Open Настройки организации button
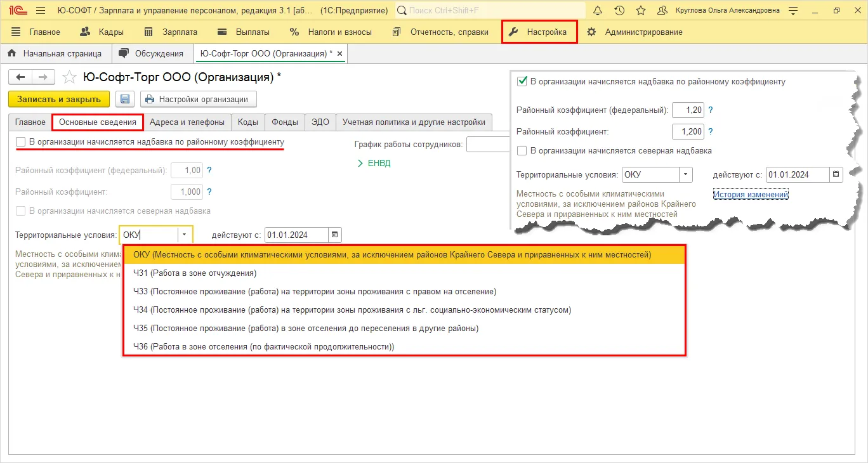The image size is (868, 463). (x=199, y=99)
